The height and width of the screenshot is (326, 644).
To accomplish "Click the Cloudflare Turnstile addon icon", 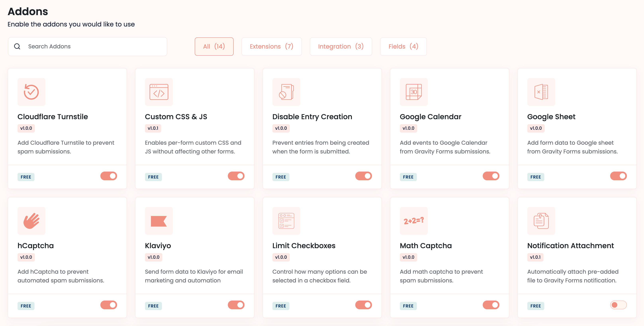I will pyautogui.click(x=31, y=92).
